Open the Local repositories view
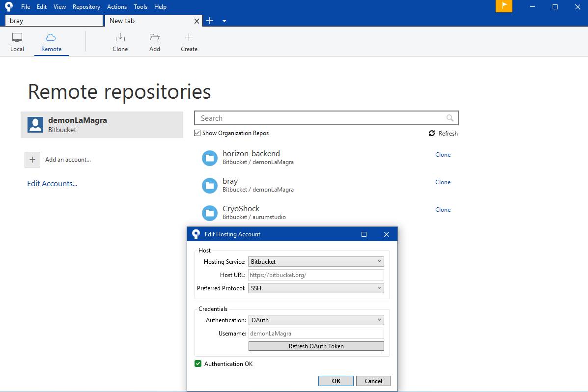Image resolution: width=588 pixels, height=392 pixels. 17,42
